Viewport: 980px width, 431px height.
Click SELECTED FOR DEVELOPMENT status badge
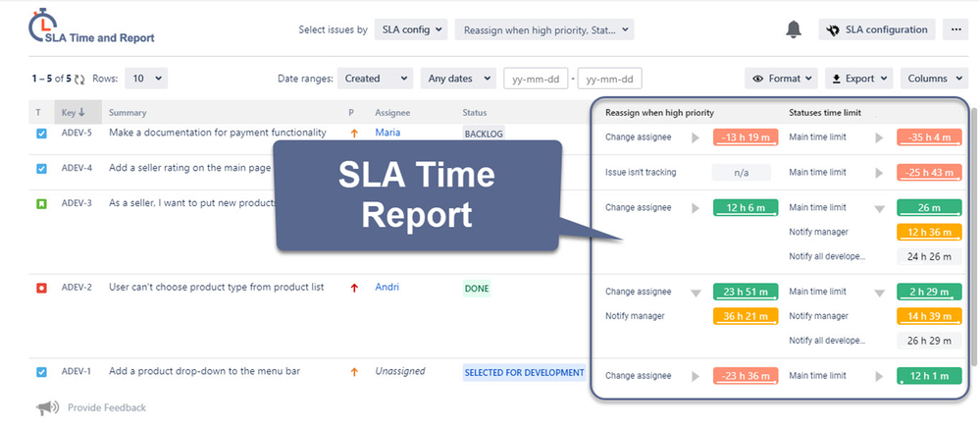coord(525,372)
